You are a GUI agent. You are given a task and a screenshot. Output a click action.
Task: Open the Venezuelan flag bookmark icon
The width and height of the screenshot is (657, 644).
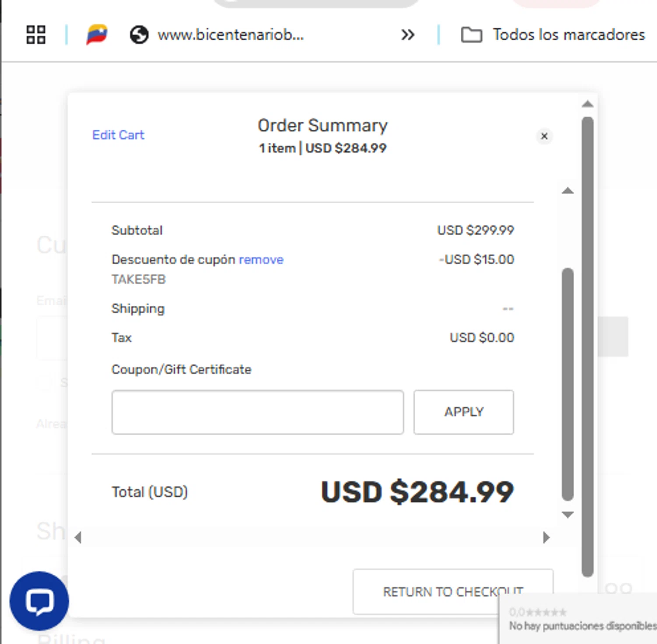tap(97, 35)
